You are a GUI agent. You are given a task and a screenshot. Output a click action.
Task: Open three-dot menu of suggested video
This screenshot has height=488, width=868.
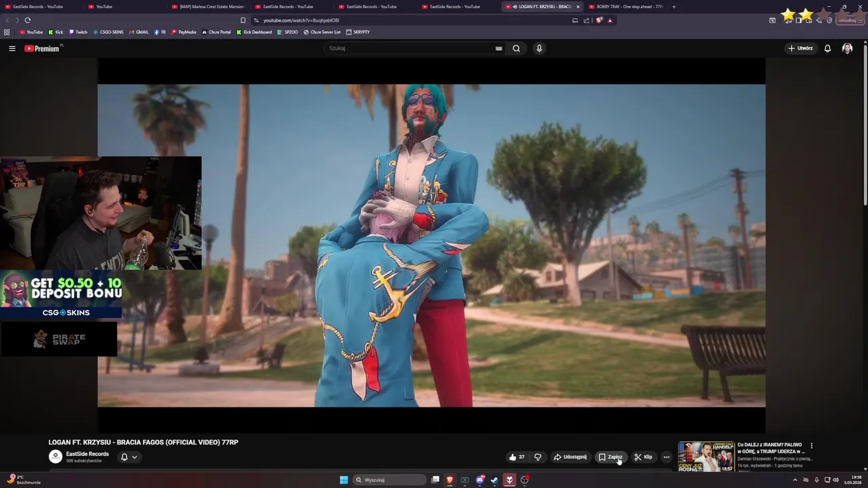tap(811, 446)
